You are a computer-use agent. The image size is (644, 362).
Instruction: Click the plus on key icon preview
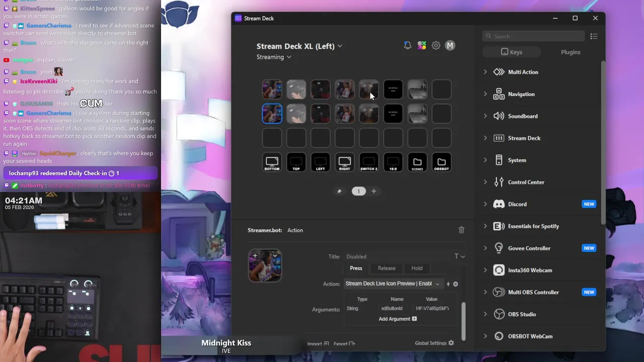[x=255, y=255]
